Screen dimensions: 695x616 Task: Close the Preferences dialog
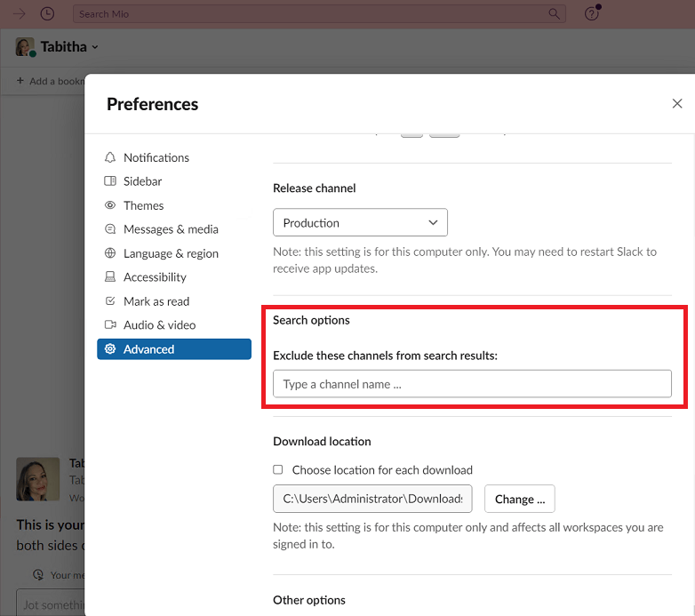[x=677, y=104]
